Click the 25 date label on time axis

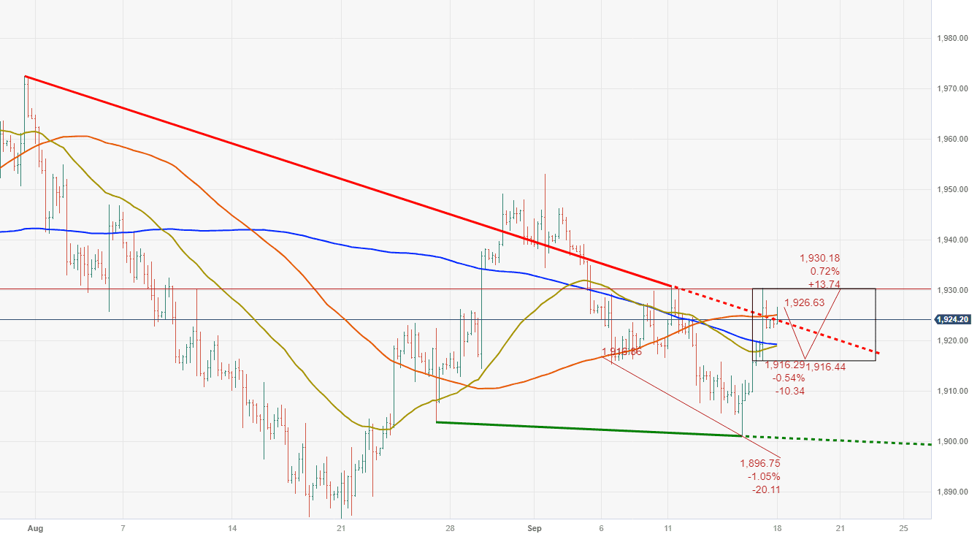903,527
